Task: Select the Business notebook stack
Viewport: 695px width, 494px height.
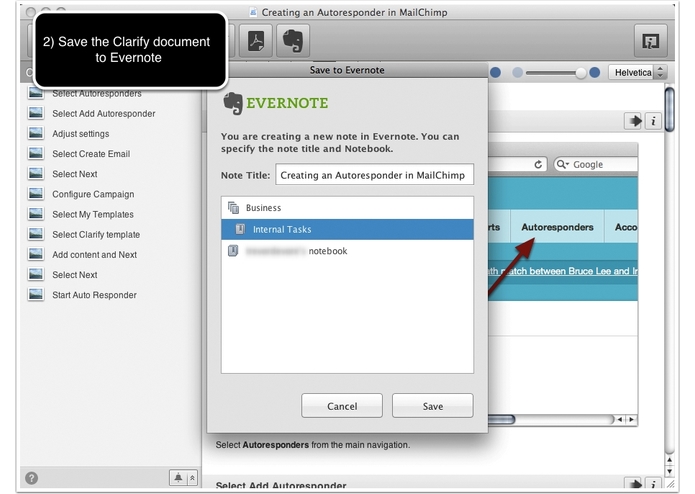Action: [347, 208]
